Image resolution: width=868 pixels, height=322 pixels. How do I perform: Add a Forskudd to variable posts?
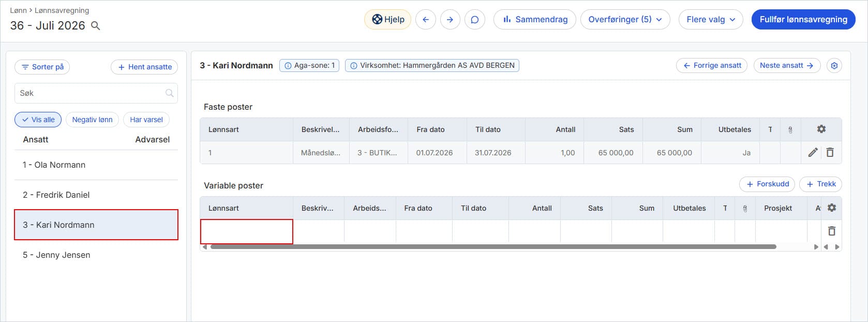(x=768, y=184)
